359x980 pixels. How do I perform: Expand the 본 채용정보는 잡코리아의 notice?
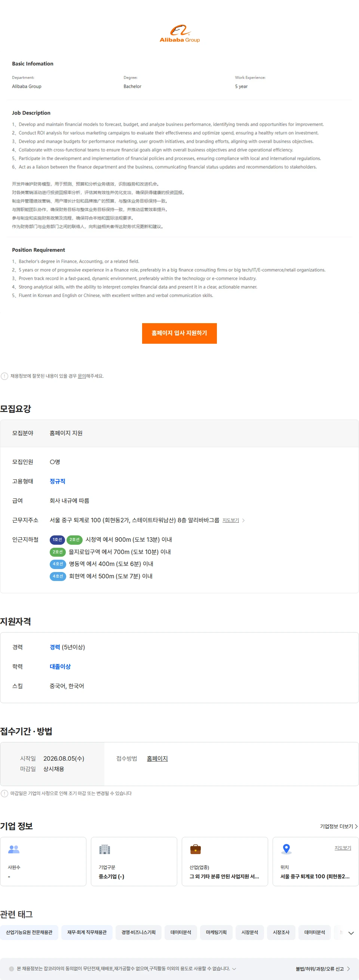click(234, 968)
